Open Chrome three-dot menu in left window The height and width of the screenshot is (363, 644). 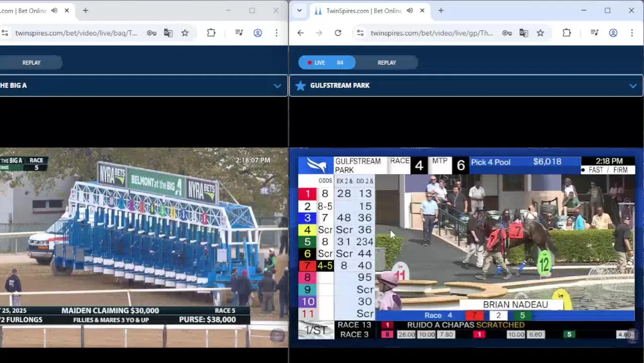pyautogui.click(x=276, y=33)
